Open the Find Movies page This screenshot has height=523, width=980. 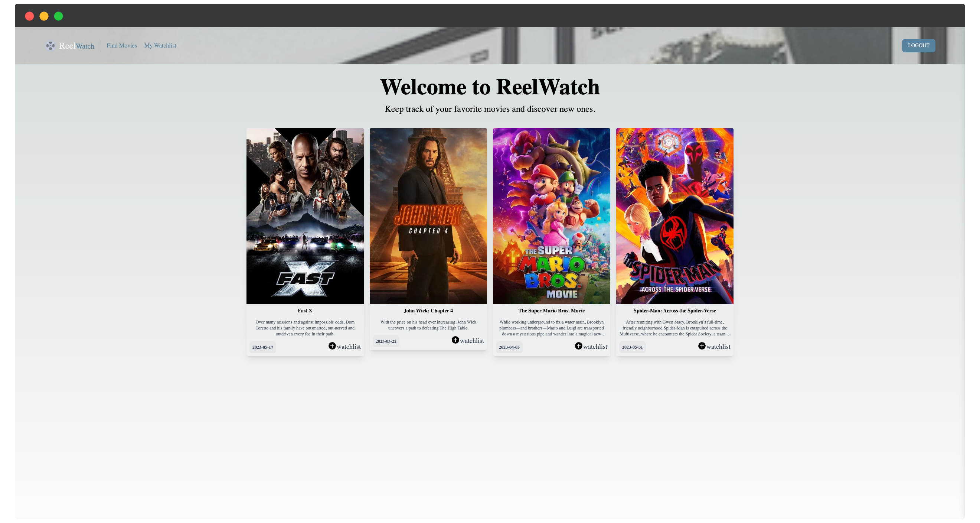point(122,46)
